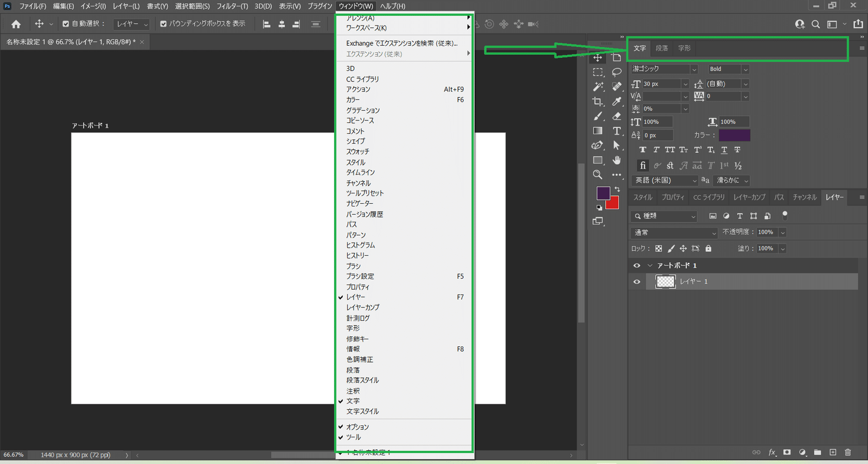
Task: Select the Crop tool
Action: (x=598, y=101)
